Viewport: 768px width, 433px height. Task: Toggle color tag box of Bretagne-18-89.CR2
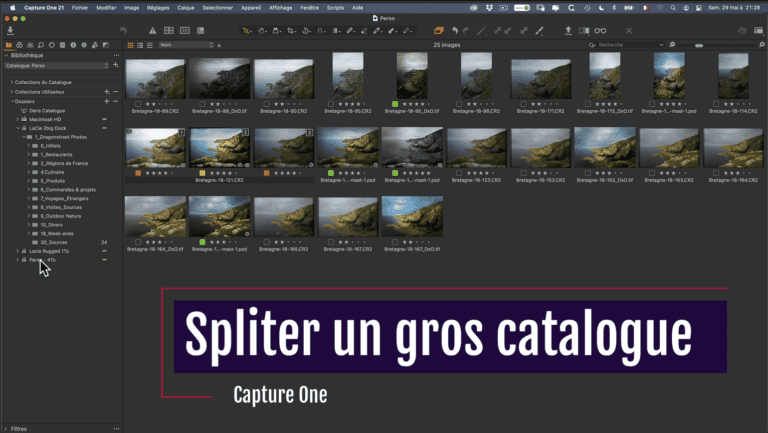138,104
